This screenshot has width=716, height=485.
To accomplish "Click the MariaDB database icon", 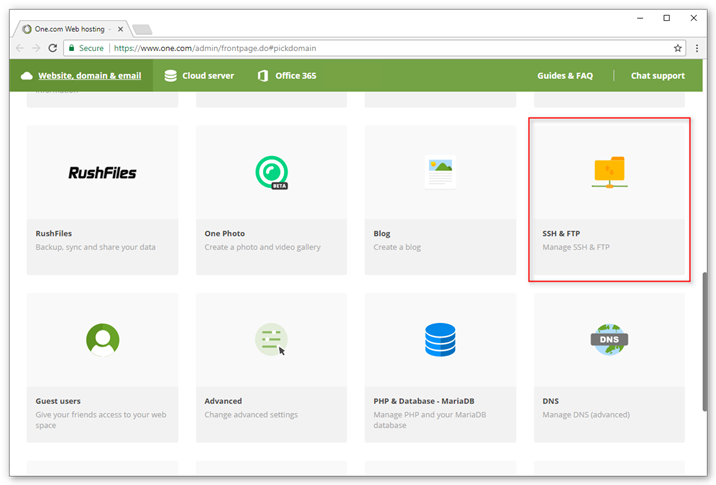I will 440,340.
